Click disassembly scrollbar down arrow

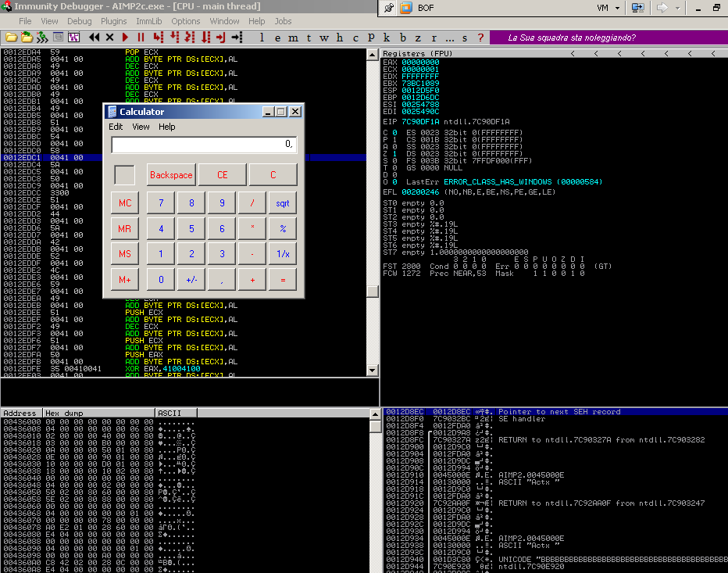click(x=372, y=371)
